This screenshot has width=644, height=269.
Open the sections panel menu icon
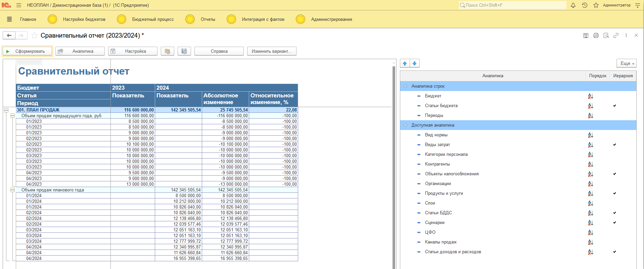coord(9,19)
